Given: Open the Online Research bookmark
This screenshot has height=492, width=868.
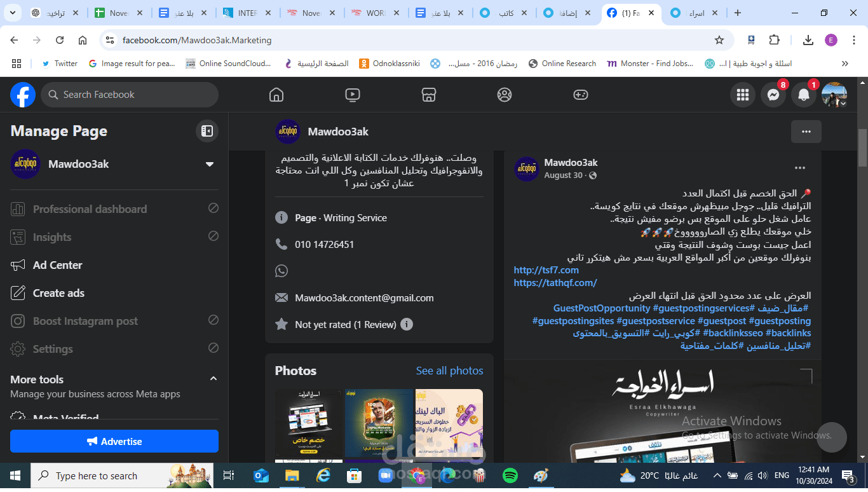Looking at the screenshot, I should pos(562,64).
